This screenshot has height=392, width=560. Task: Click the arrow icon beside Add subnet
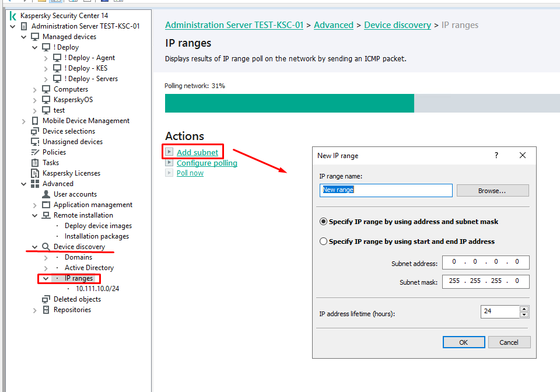tap(169, 152)
